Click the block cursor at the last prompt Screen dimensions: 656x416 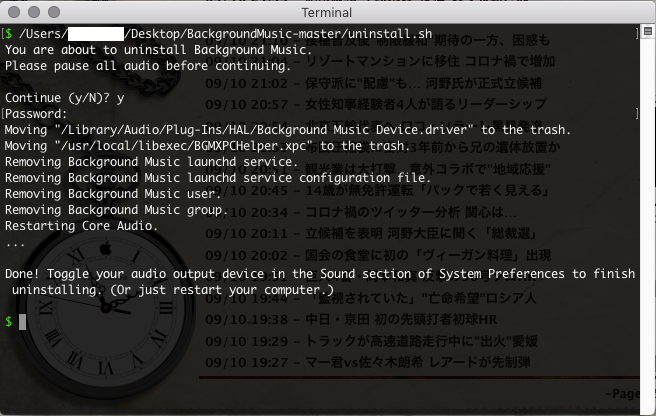[23, 322]
